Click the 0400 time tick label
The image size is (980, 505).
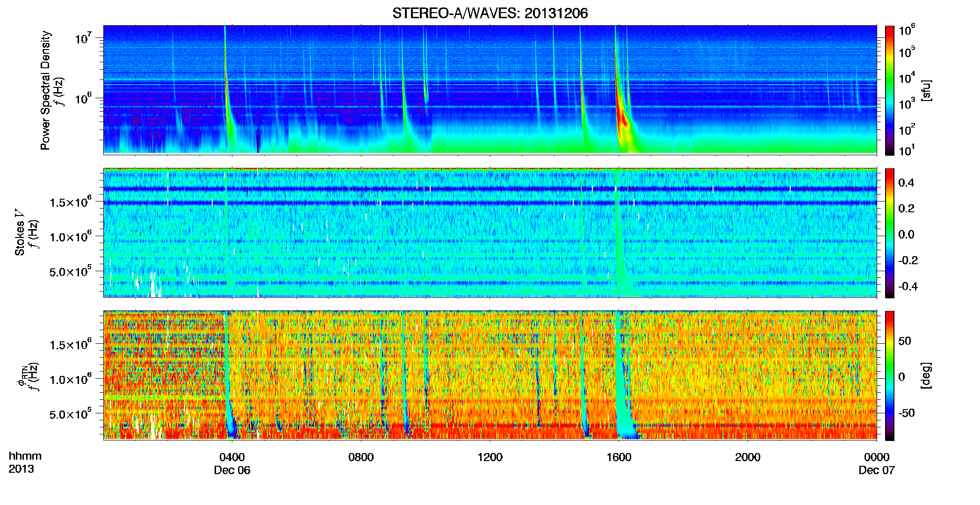point(232,457)
